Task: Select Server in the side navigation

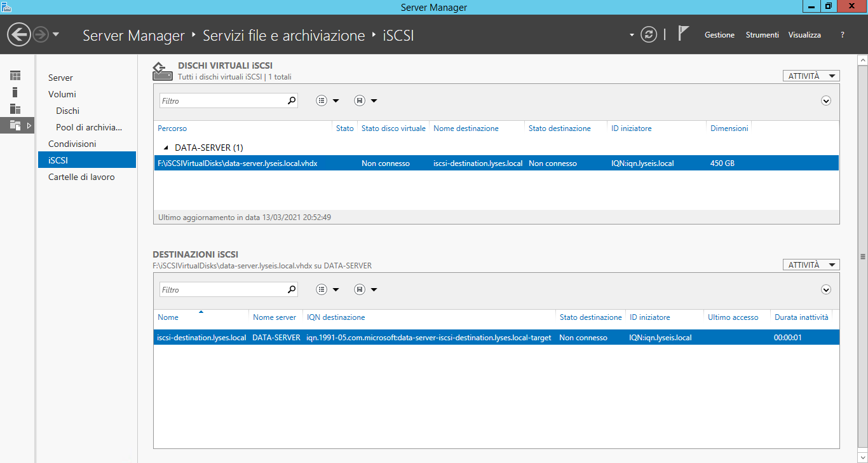Action: (60, 78)
